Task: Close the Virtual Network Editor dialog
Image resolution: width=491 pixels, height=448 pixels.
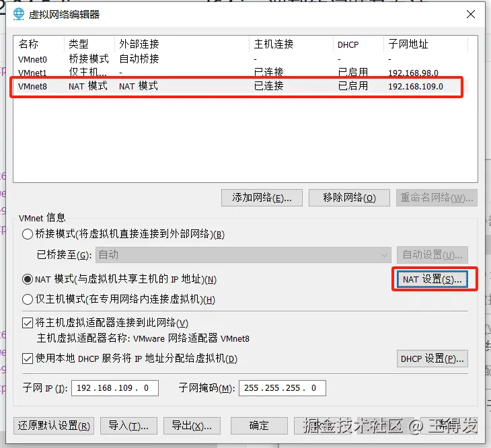Action: [471, 14]
